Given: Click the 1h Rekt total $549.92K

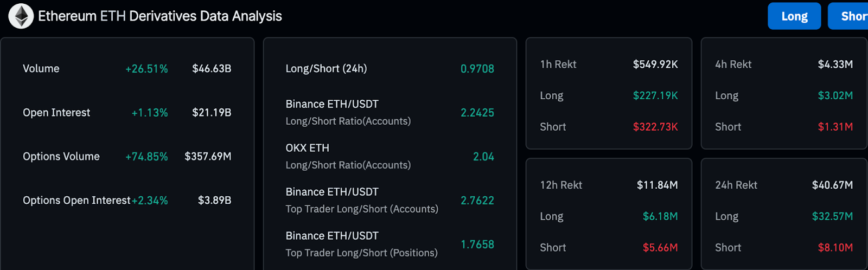Looking at the screenshot, I should 655,65.
